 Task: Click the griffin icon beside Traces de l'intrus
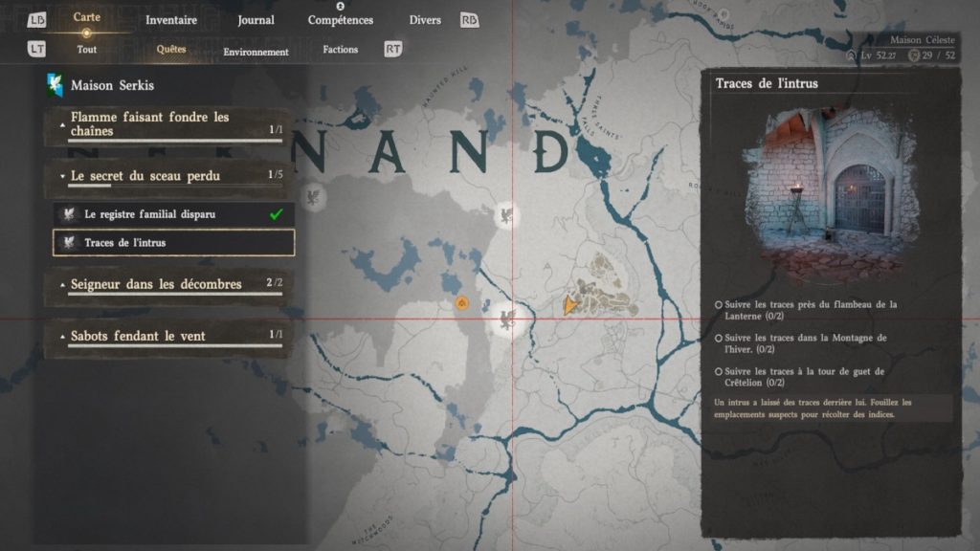tap(68, 243)
